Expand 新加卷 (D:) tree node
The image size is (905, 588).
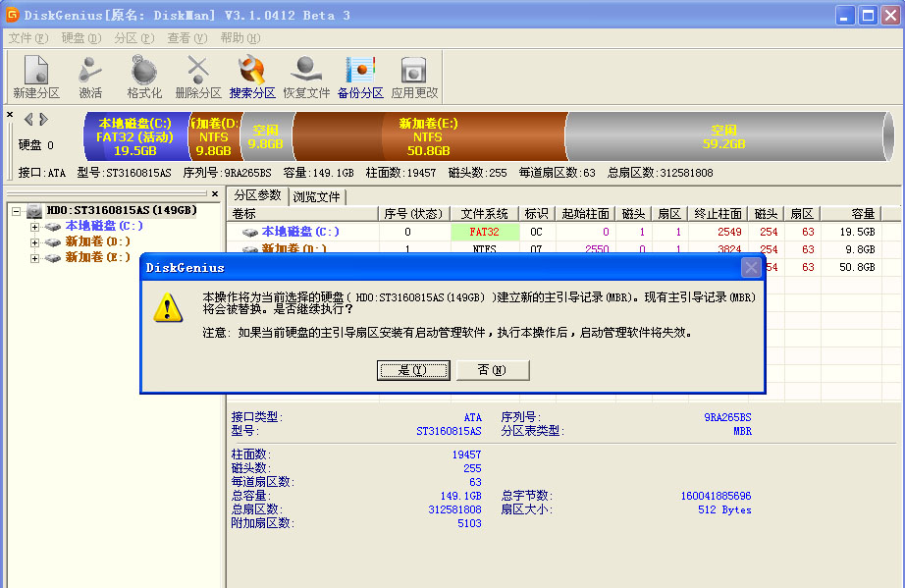[x=34, y=242]
